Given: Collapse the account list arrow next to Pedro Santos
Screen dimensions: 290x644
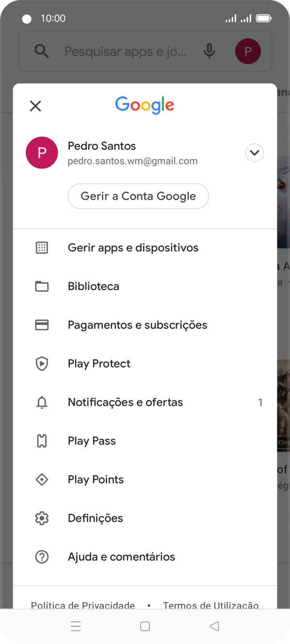Looking at the screenshot, I should [x=254, y=153].
